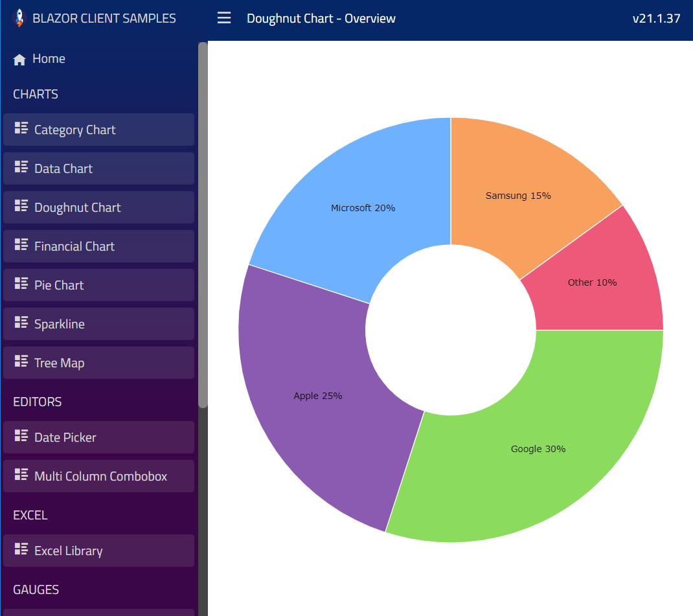Click the grid icon beside Sparkline
This screenshot has height=616, width=693.
[x=21, y=323]
